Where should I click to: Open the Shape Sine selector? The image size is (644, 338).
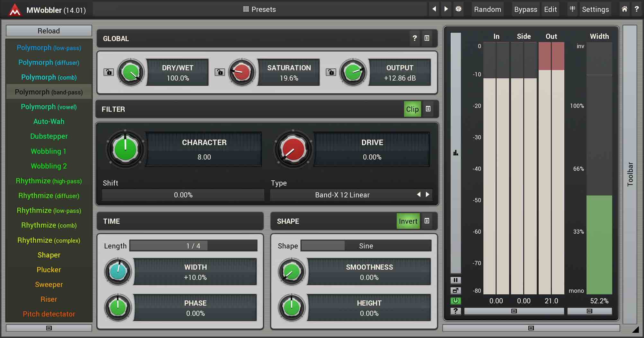pyautogui.click(x=366, y=246)
